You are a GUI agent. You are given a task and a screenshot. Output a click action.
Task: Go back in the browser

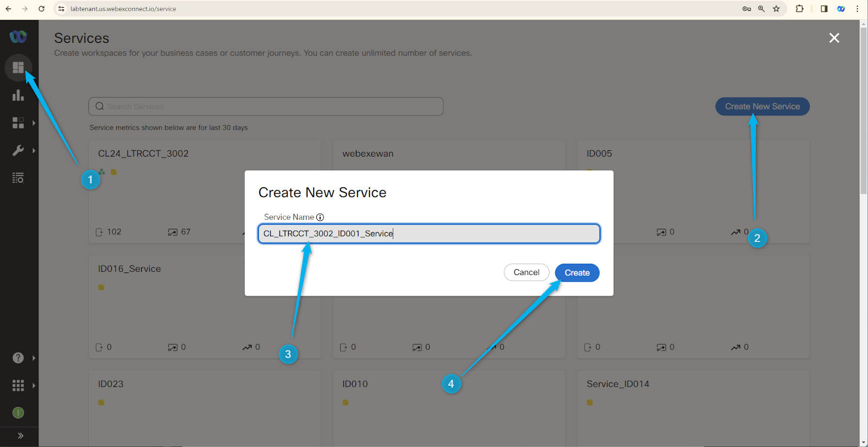[8, 9]
